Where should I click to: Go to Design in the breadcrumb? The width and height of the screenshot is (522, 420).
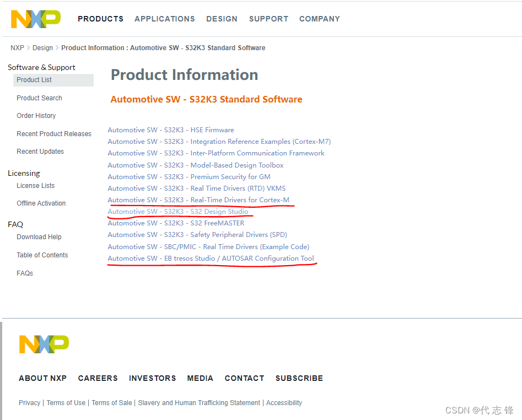(42, 48)
